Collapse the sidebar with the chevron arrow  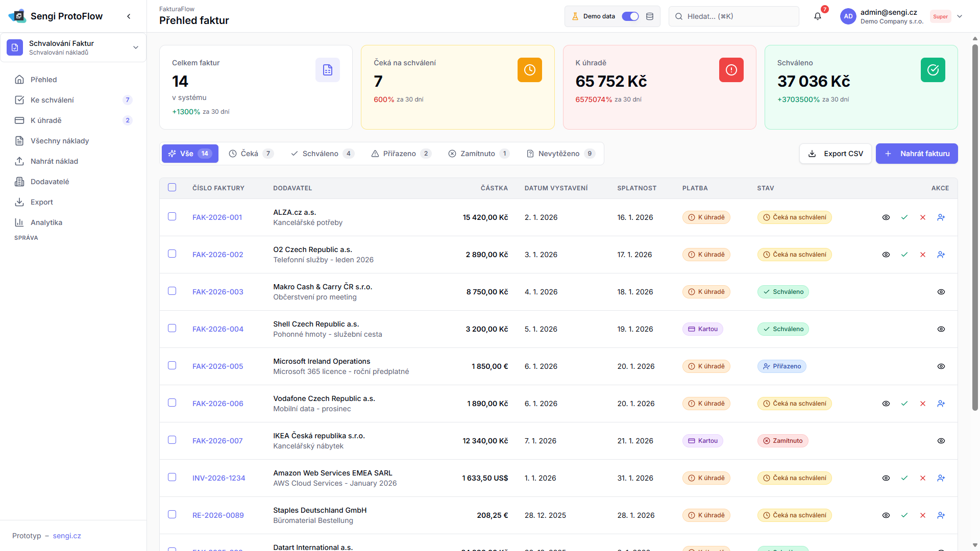[x=129, y=16]
